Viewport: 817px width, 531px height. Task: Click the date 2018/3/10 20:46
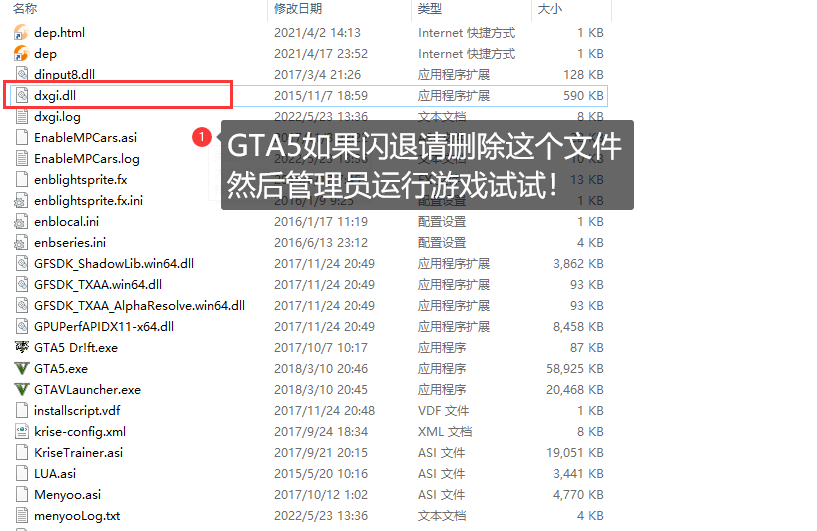[321, 369]
